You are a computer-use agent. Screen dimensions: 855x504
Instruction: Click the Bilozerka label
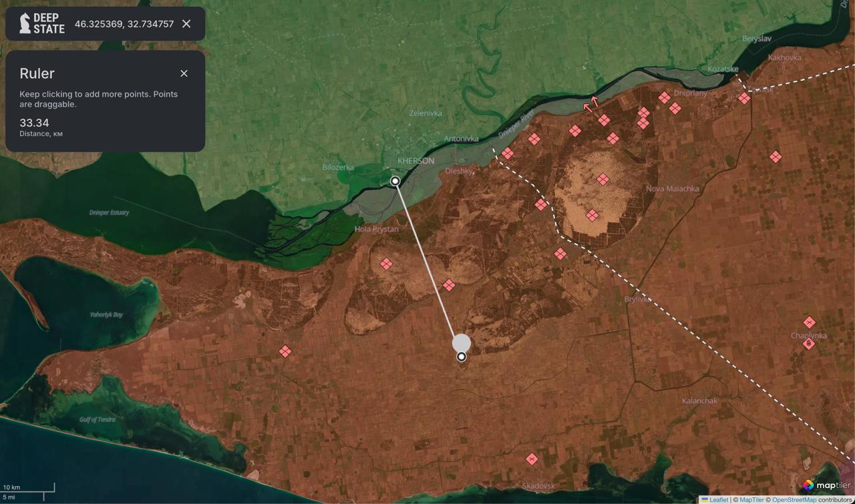[x=338, y=168]
